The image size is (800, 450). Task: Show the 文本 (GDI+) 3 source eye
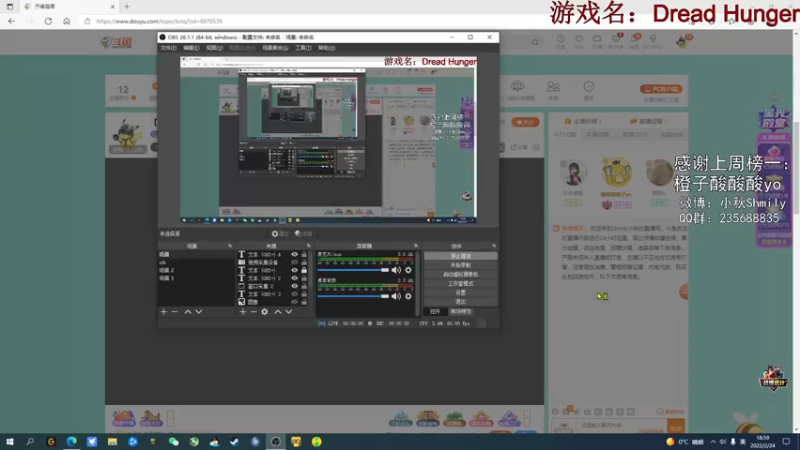[x=294, y=294]
